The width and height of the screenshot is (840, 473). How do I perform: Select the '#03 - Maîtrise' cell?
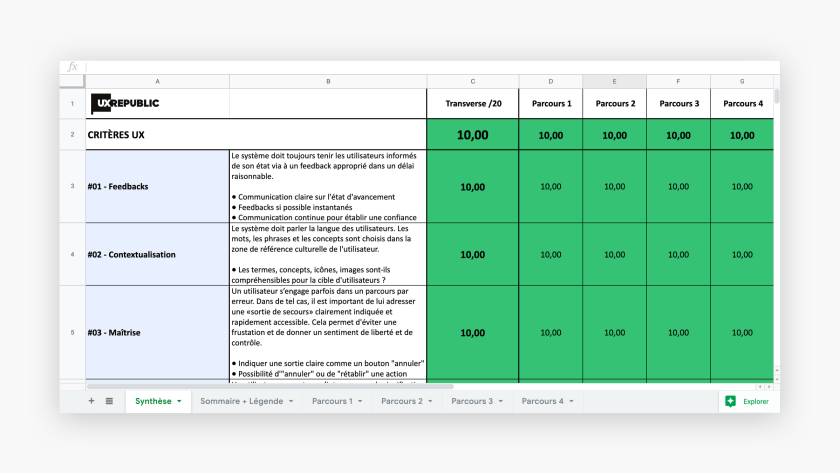pyautogui.click(x=158, y=332)
